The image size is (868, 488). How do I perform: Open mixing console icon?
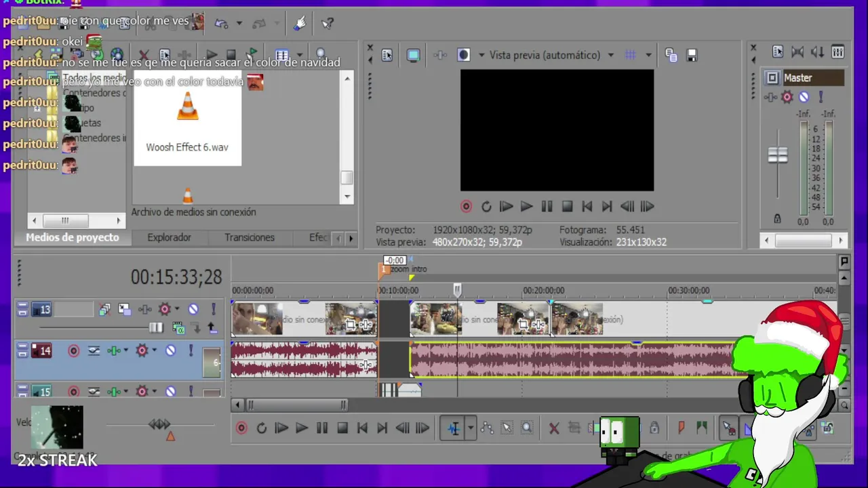pyautogui.click(x=837, y=52)
